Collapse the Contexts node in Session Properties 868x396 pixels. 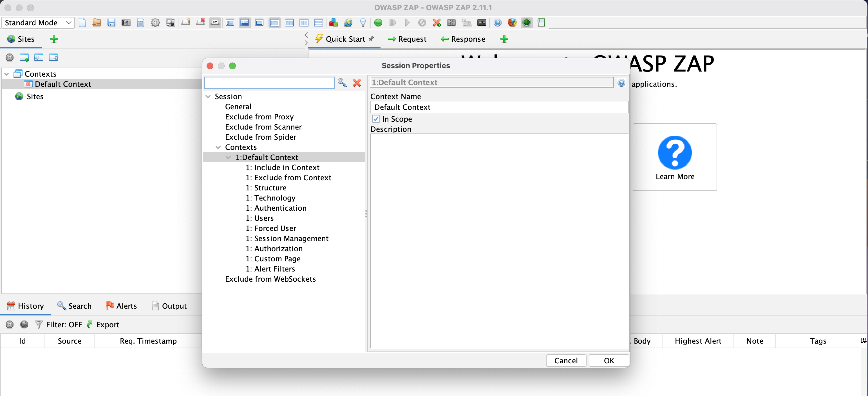click(x=218, y=147)
